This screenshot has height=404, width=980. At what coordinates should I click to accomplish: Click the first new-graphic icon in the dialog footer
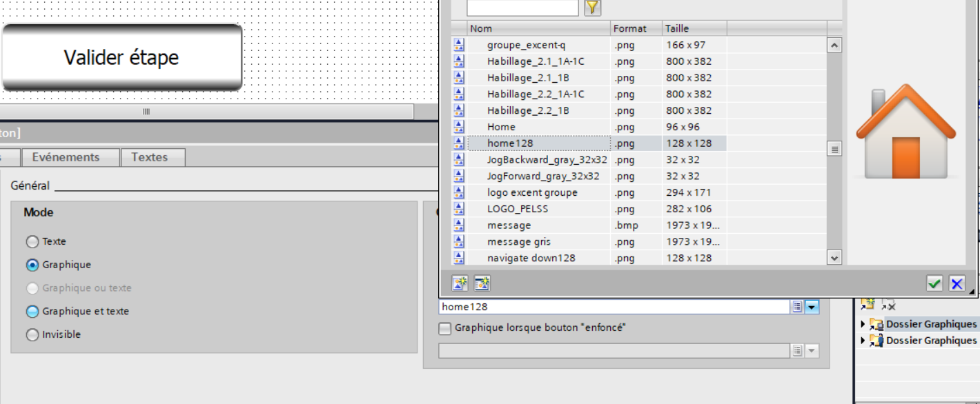tap(460, 283)
